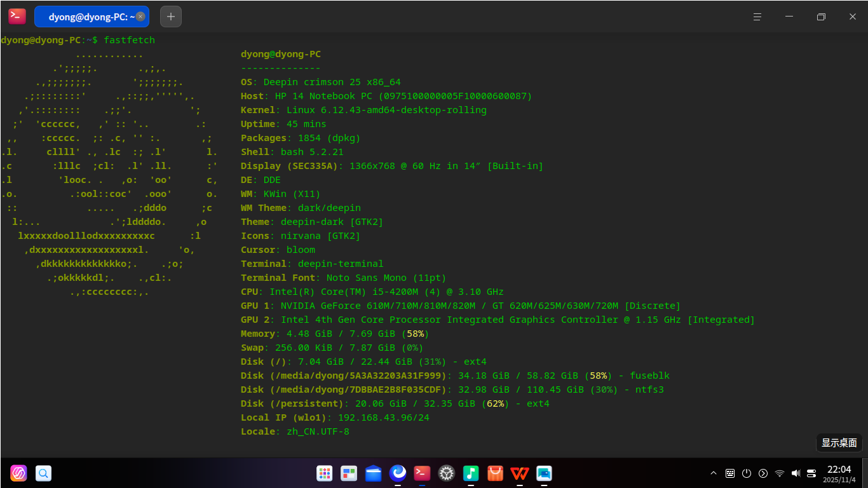
Task: Click the 'Disk (/persistent)' line
Action: [x=395, y=403]
